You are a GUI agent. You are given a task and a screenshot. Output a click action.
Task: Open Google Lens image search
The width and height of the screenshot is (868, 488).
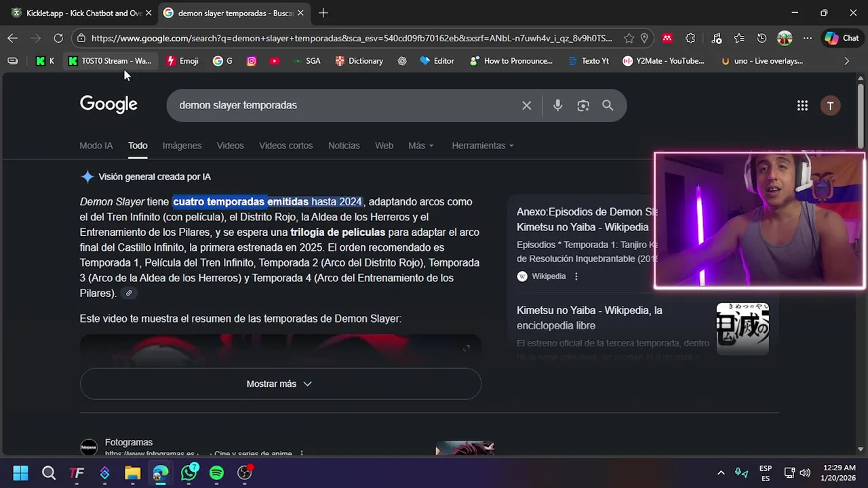tap(583, 105)
